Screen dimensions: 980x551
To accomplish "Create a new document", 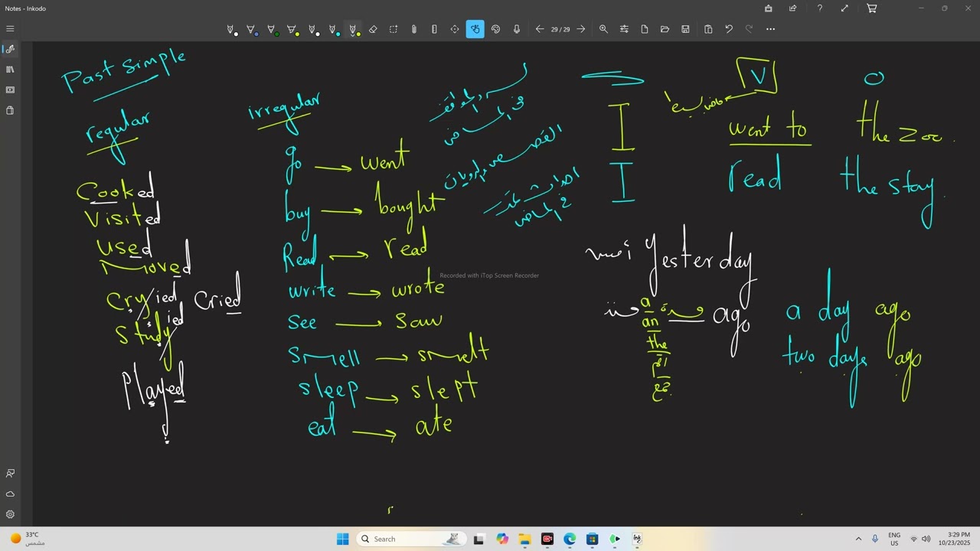I will click(645, 29).
